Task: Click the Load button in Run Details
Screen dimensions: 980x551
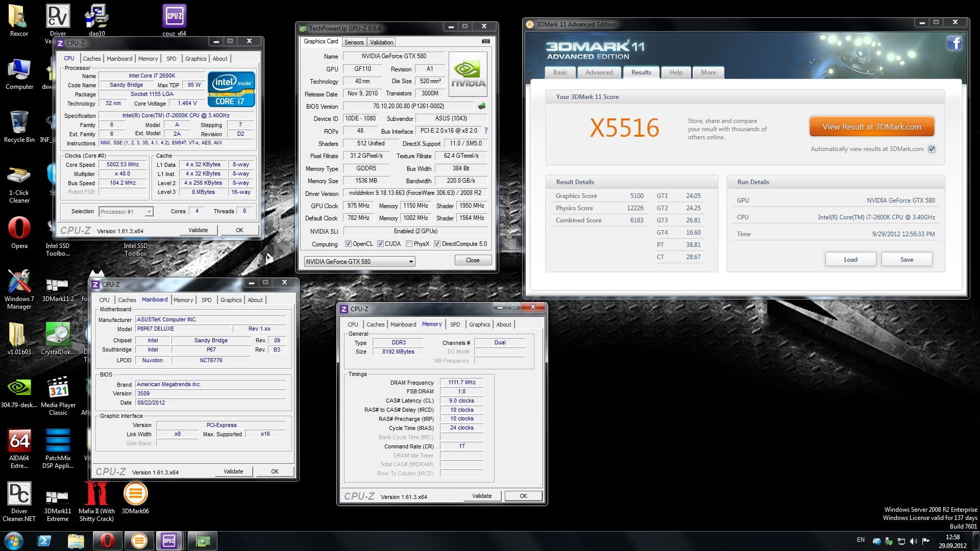Action: click(850, 259)
